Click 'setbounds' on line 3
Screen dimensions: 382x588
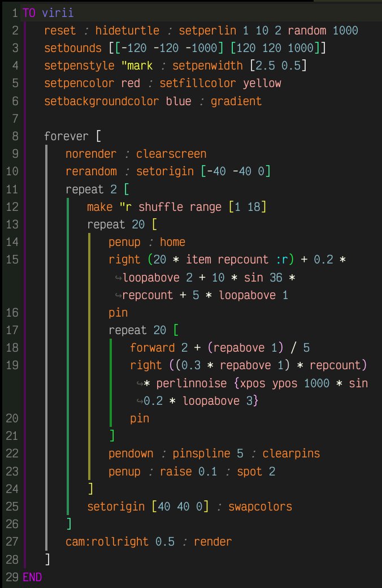[x=73, y=49]
